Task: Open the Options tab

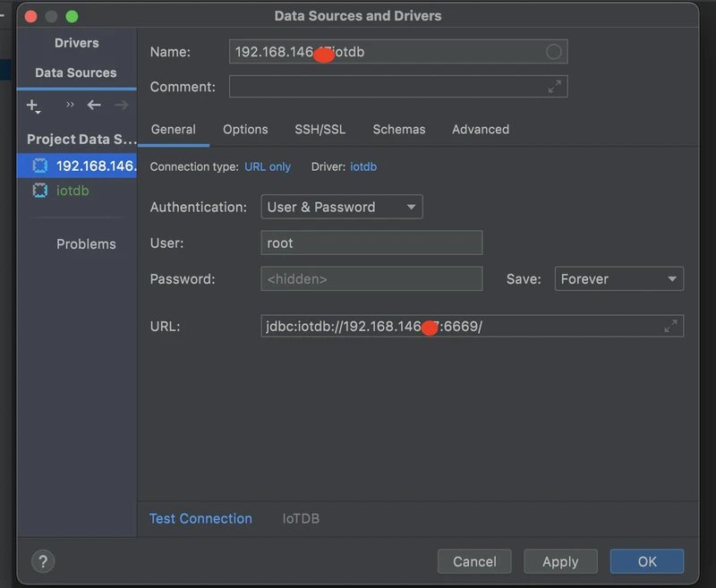Action: (245, 130)
